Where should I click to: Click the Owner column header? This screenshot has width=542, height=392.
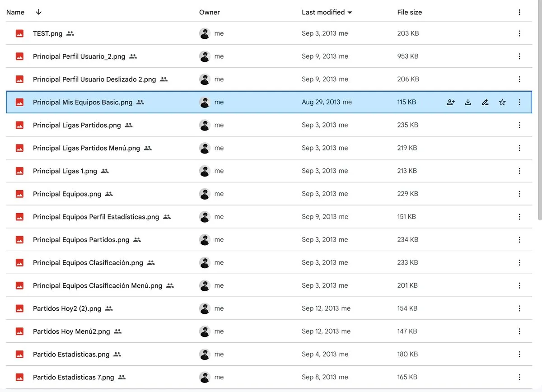(x=210, y=12)
